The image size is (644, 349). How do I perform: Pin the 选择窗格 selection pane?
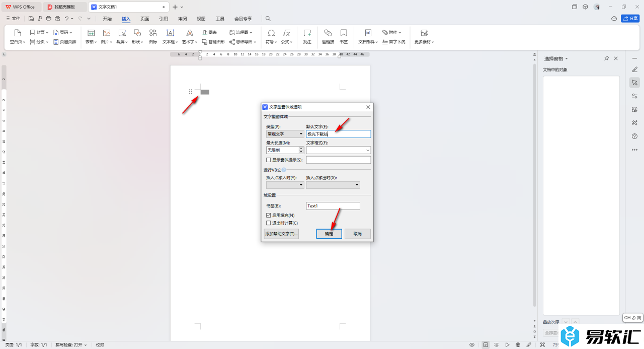607,59
